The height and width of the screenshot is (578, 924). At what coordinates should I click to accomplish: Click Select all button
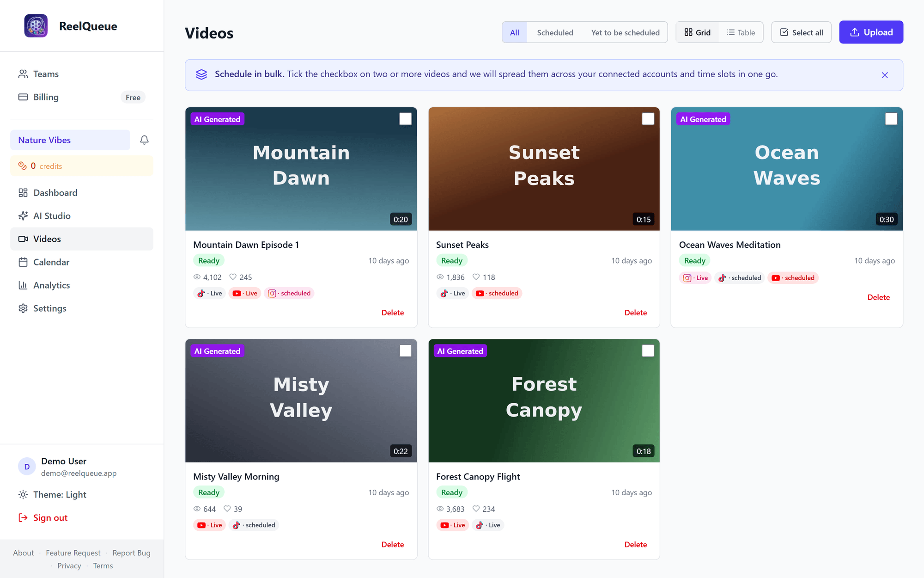(801, 32)
